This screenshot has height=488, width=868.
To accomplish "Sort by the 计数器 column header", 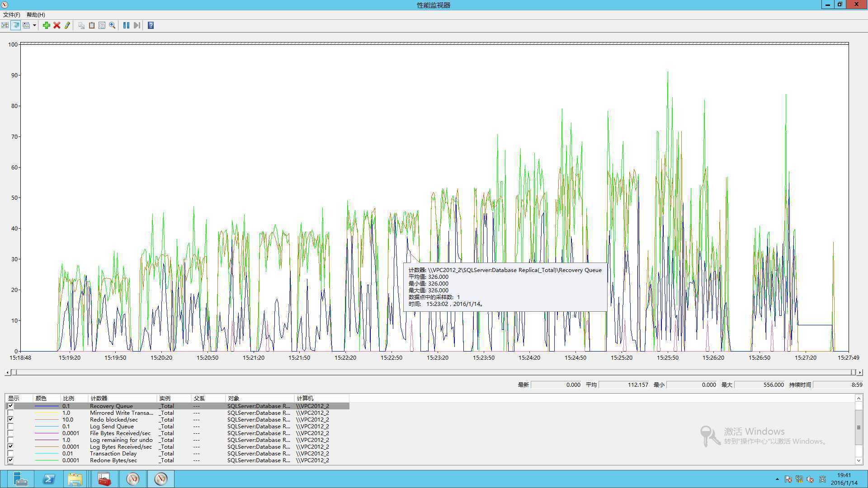I will point(122,398).
